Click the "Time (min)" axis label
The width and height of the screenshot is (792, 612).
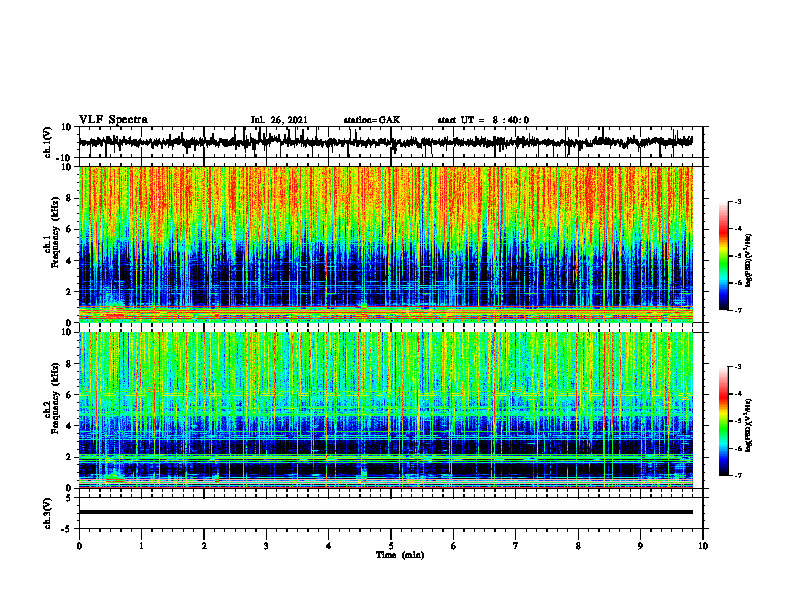point(400,555)
